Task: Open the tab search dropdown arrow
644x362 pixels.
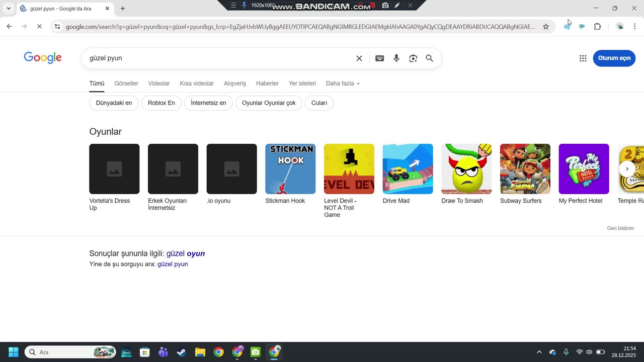Action: pyautogui.click(x=9, y=9)
